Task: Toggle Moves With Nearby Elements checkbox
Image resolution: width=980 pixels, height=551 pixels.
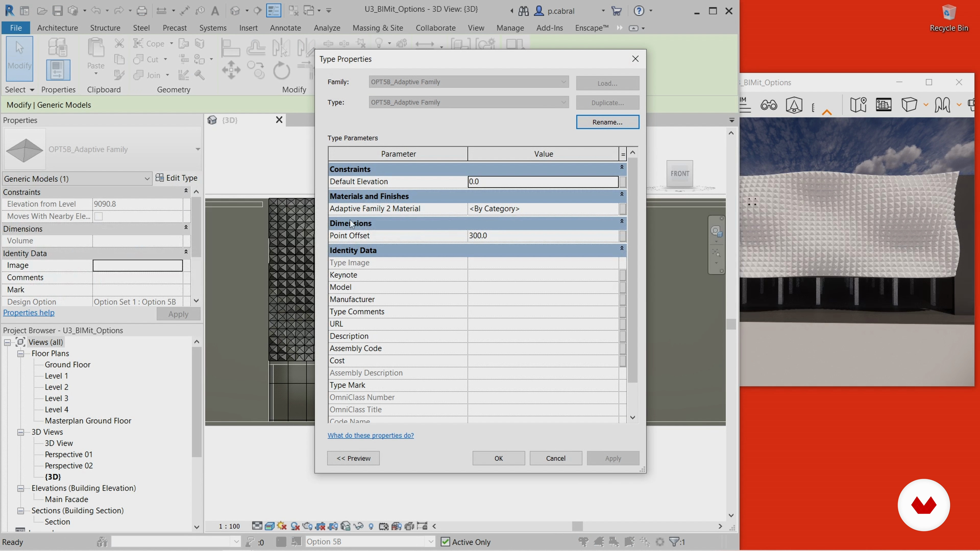Action: click(99, 216)
